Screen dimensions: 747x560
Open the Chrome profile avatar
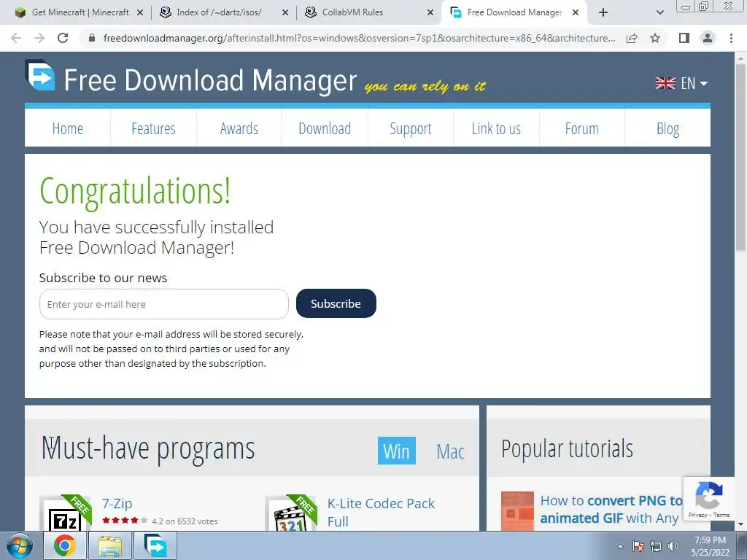708,38
